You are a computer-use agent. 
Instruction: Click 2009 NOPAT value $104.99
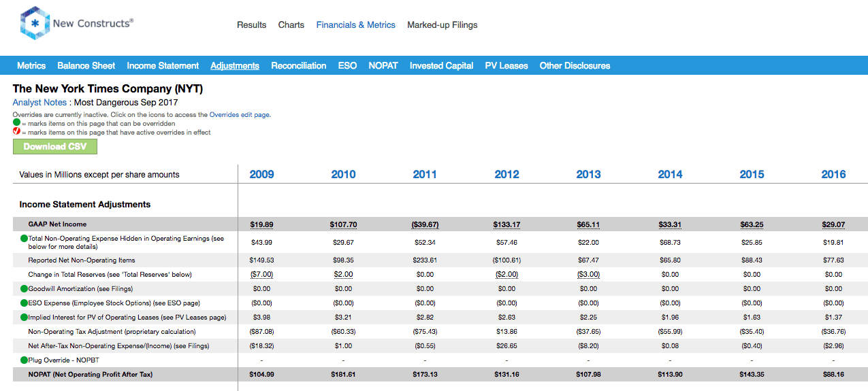262,375
